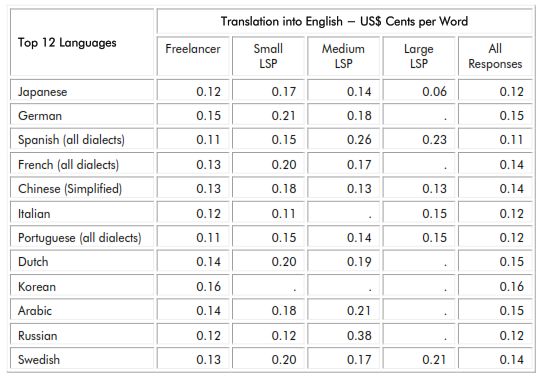543x383 pixels.
Task: Select the Italian language cell
Action: [82, 214]
